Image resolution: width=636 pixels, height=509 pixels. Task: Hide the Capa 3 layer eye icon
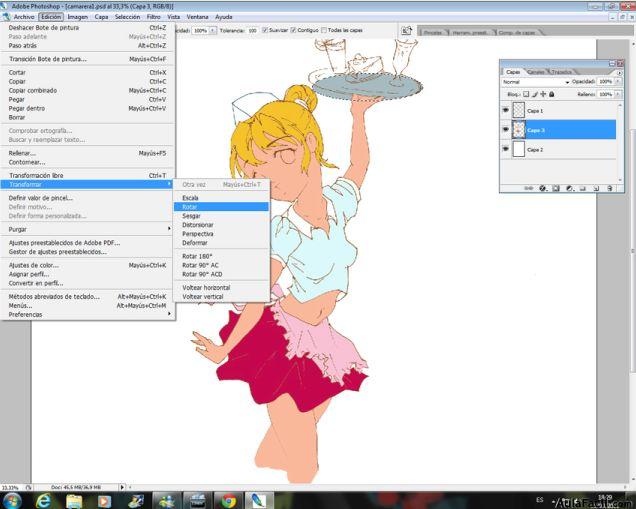tap(505, 129)
